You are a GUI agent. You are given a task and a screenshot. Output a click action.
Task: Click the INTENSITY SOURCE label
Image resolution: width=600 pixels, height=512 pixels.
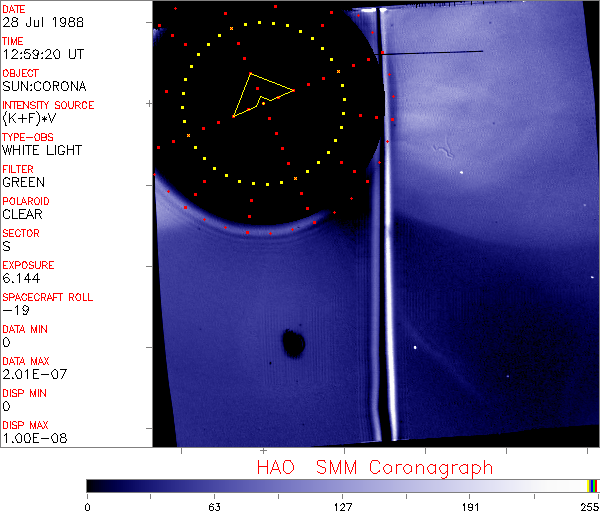48,105
